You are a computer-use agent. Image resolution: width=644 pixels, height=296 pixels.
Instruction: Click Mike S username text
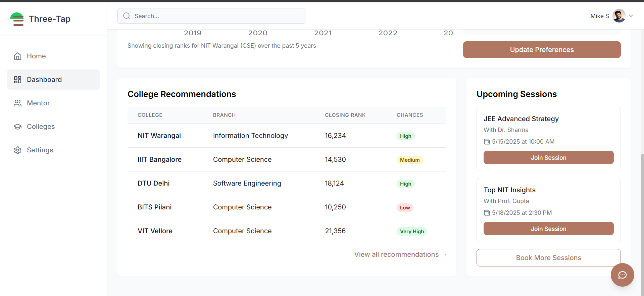(599, 16)
